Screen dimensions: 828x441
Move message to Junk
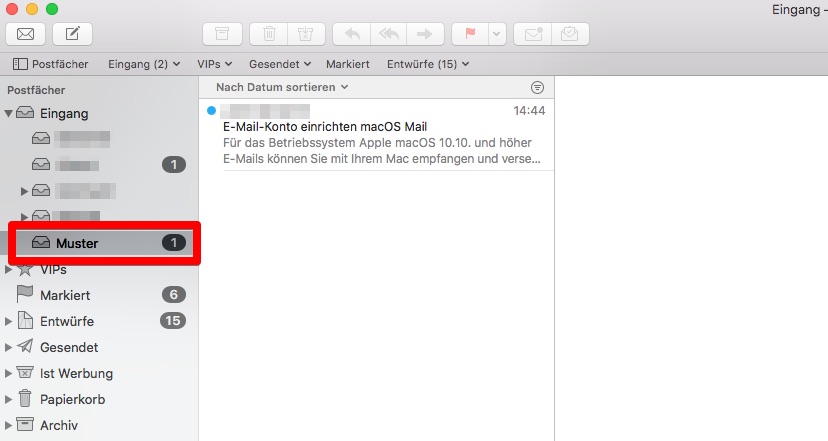click(305, 34)
